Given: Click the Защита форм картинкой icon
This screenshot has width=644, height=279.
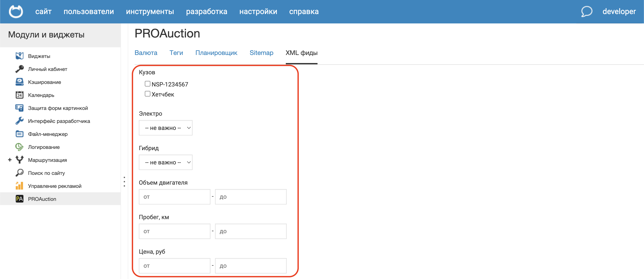Looking at the screenshot, I should [20, 108].
